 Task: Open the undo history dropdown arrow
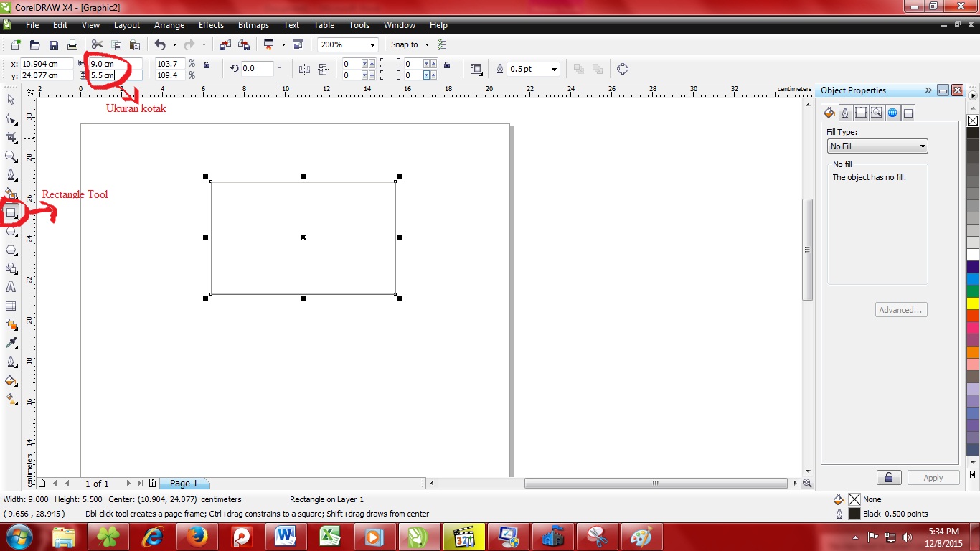(x=174, y=44)
